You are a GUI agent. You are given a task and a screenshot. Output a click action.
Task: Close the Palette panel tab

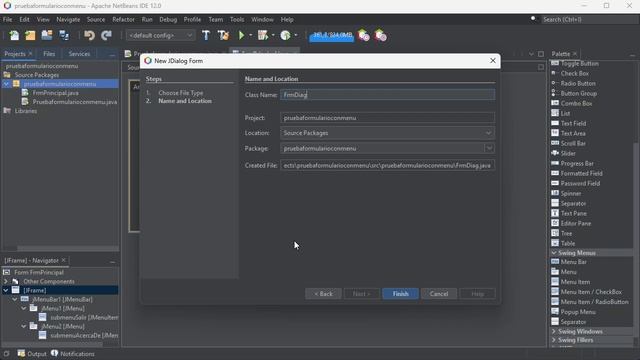575,54
